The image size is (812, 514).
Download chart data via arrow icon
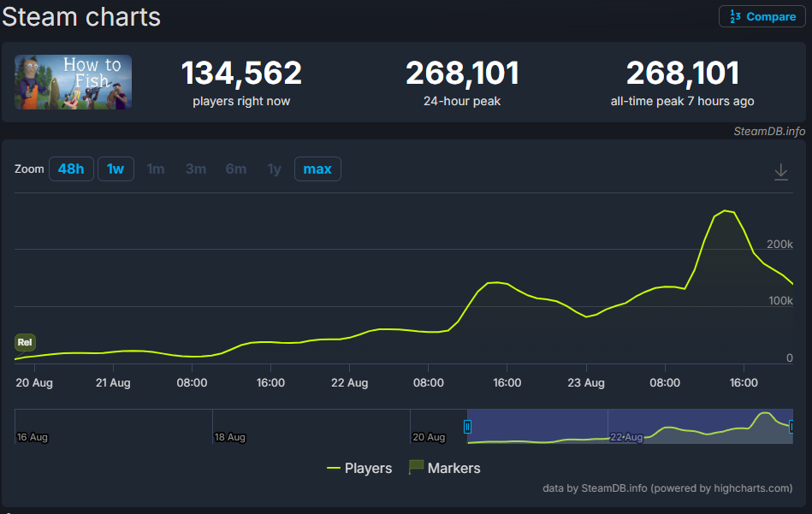coord(781,172)
